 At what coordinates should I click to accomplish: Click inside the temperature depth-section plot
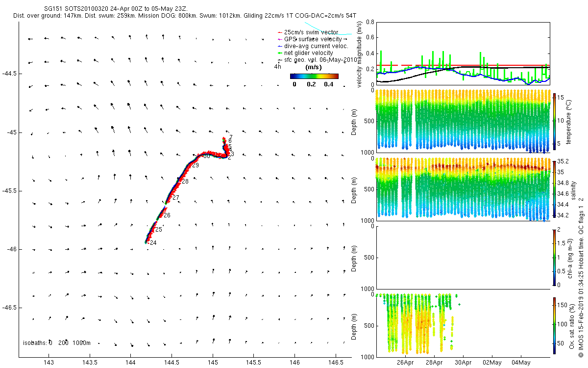(x=463, y=121)
